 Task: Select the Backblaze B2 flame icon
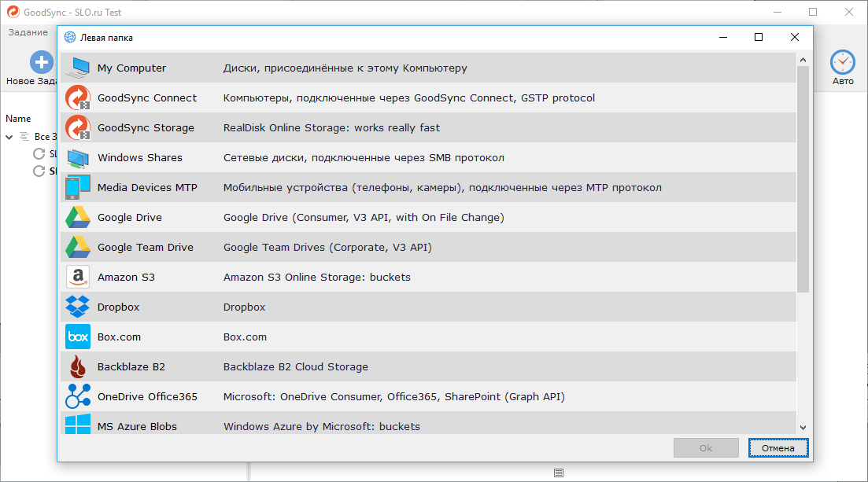pos(77,366)
